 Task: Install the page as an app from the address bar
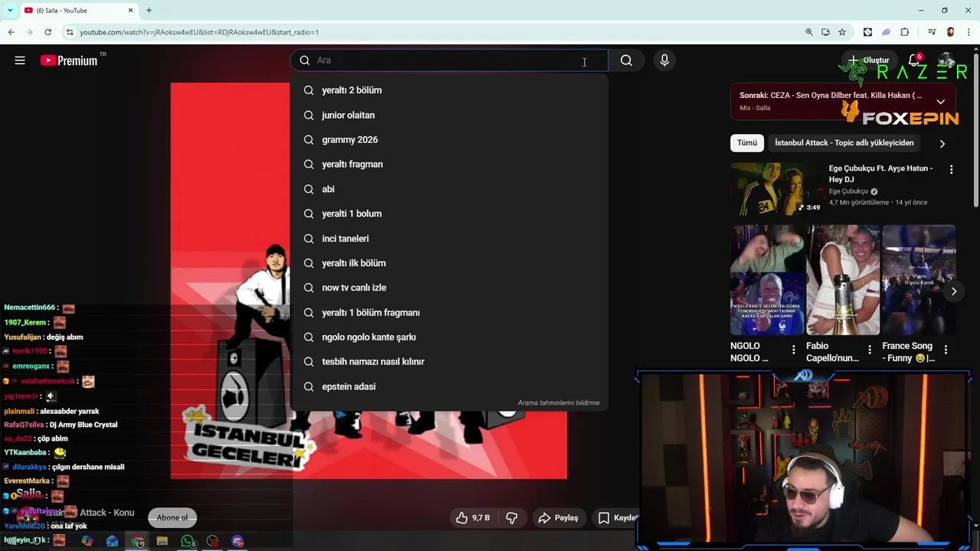(x=825, y=32)
